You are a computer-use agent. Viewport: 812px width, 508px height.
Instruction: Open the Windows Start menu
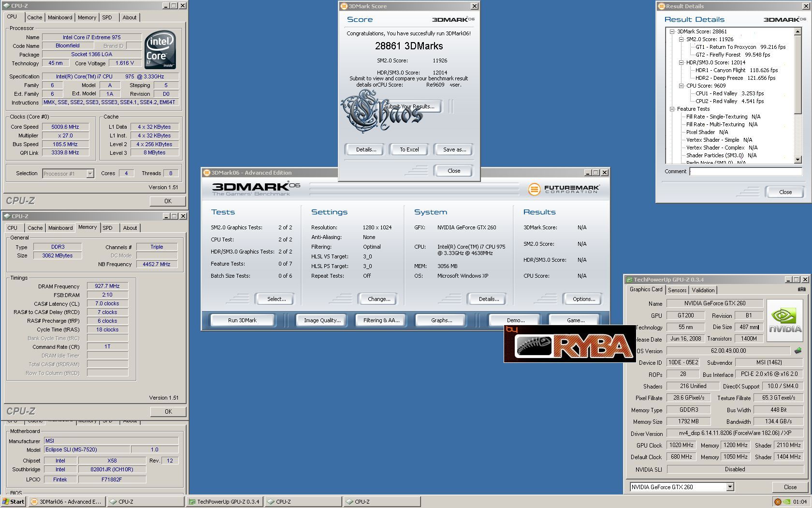point(14,502)
